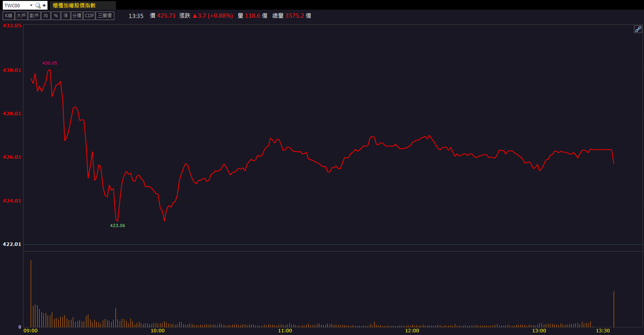Click the change value ▲3.7 (+0.88%)
This screenshot has width=644, height=335.
click(x=213, y=16)
